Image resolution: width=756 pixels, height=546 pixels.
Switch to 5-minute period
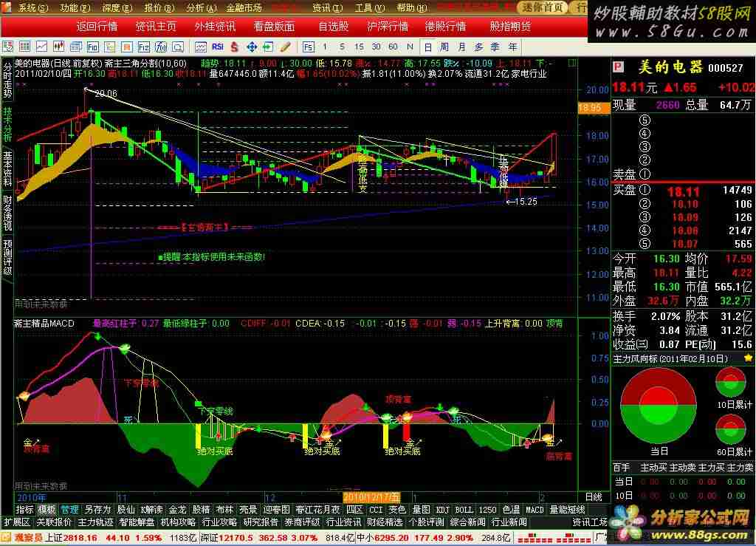342,47
